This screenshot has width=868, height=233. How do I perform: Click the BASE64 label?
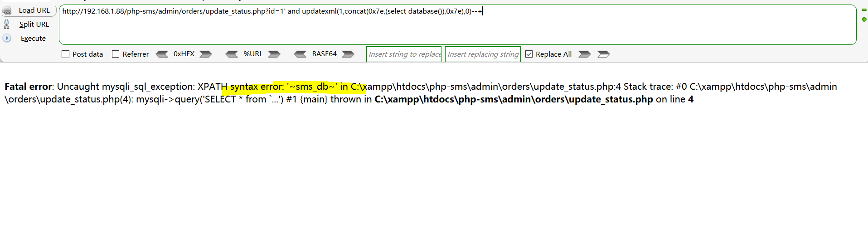(x=324, y=54)
